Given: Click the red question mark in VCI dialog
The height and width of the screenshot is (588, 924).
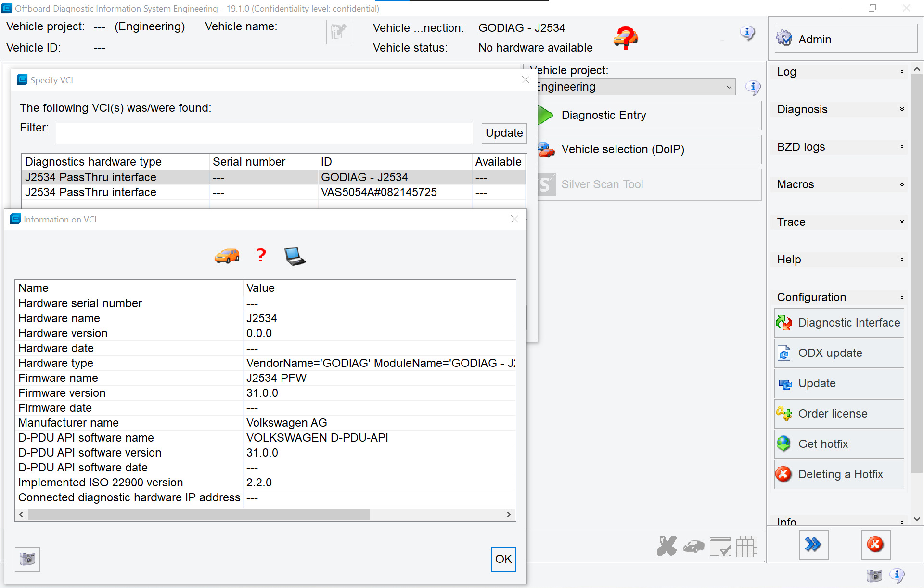Looking at the screenshot, I should pyautogui.click(x=261, y=255).
